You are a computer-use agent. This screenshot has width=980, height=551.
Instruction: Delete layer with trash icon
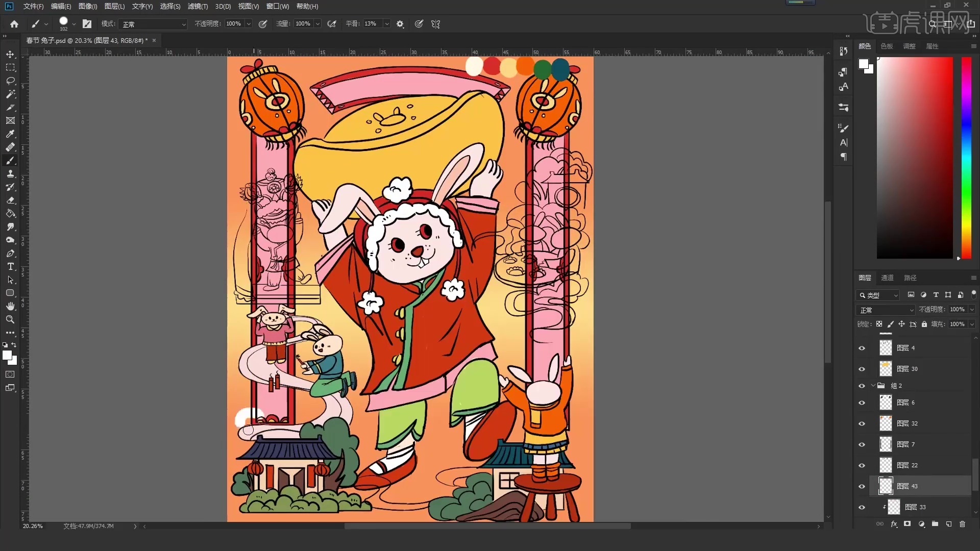click(962, 524)
